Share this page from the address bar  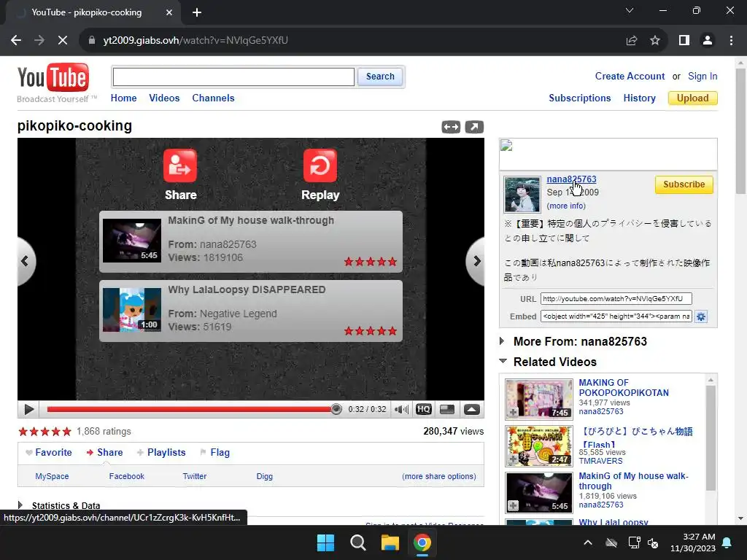point(632,41)
